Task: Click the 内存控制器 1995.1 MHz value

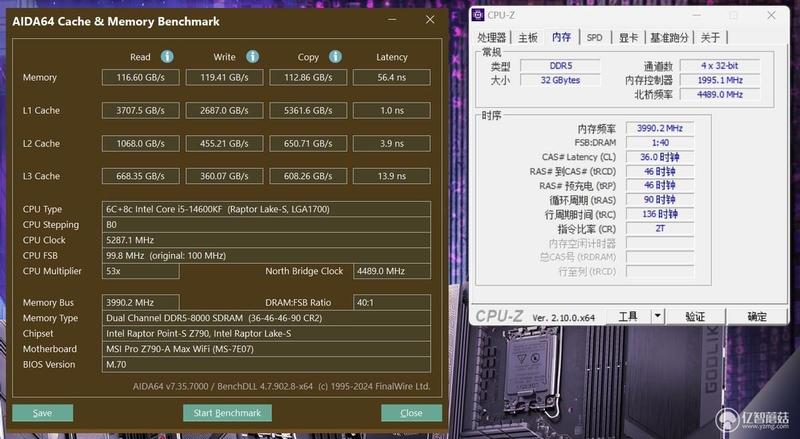Action: coord(720,80)
